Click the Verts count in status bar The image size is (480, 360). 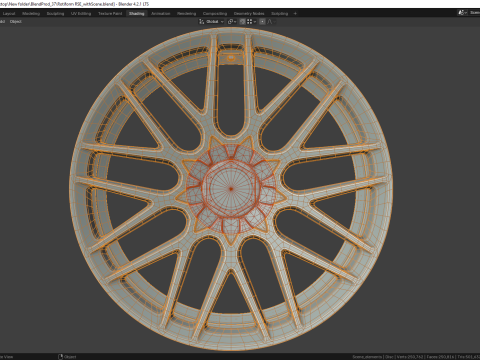click(x=411, y=357)
